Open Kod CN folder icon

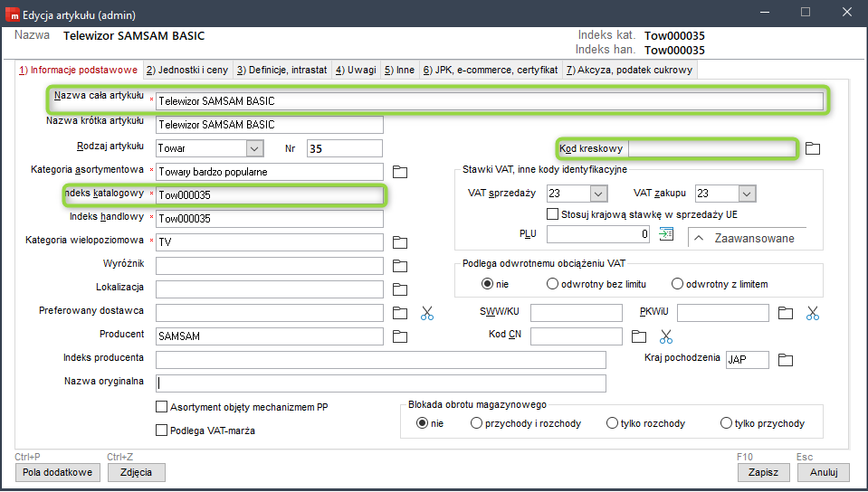pyautogui.click(x=639, y=336)
